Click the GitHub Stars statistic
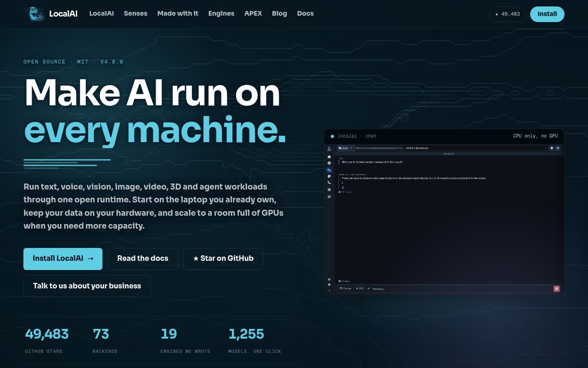 [x=47, y=340]
